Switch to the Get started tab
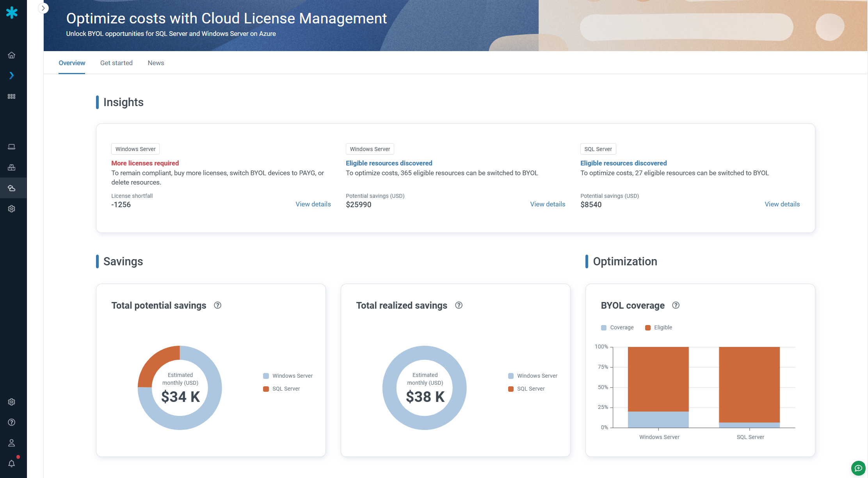Viewport: 868px width, 478px height. 116,63
